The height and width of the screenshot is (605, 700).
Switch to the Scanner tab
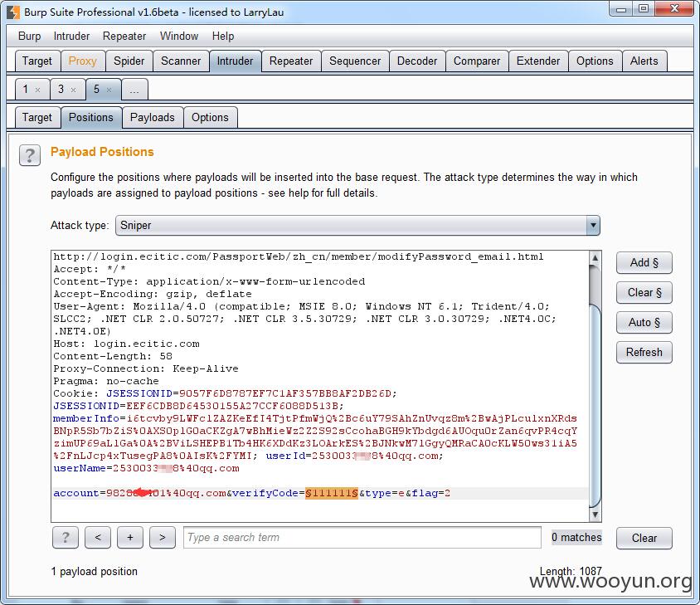[x=181, y=61]
